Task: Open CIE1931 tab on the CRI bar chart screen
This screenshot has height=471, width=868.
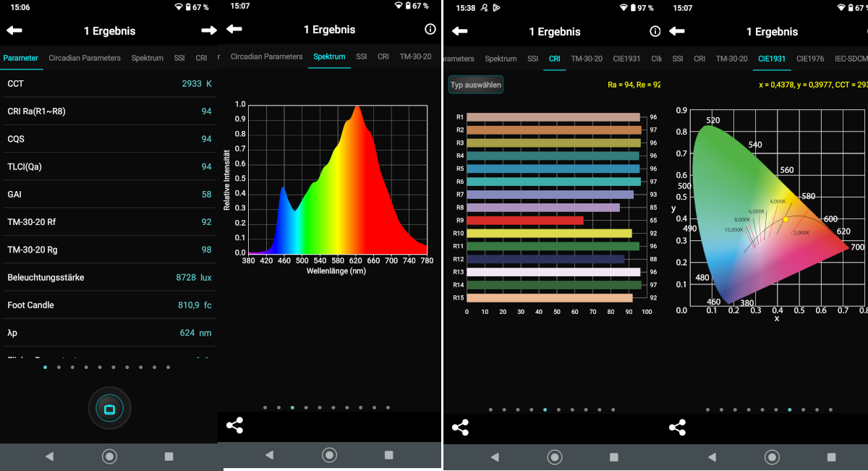Action: pyautogui.click(x=626, y=59)
